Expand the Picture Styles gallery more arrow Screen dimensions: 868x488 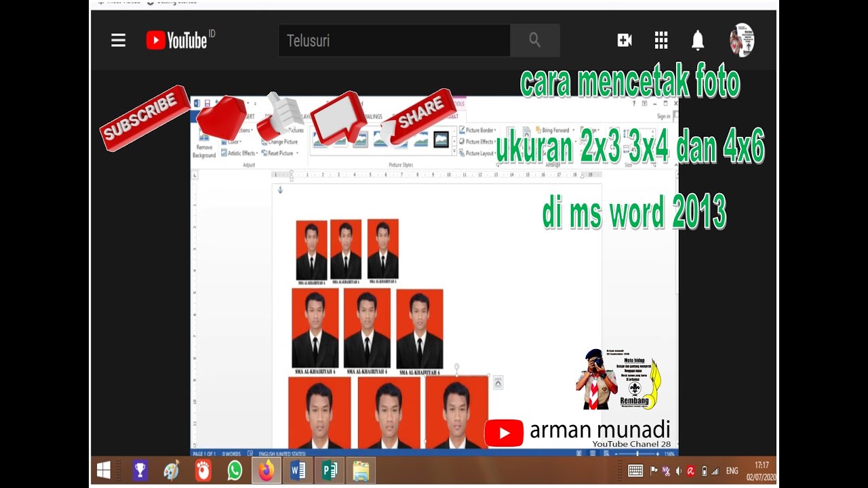[454, 151]
